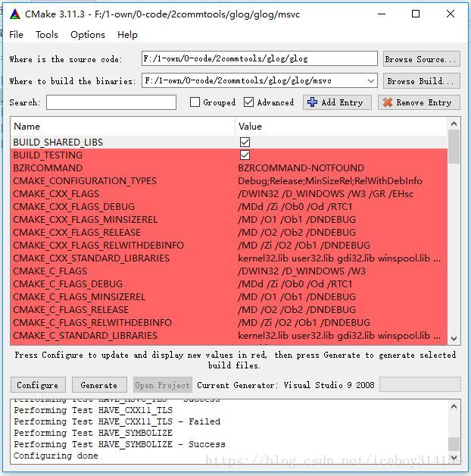Select the CMAKE_C_FLAGS_RELWITHDEBINFO row name

tap(92, 322)
